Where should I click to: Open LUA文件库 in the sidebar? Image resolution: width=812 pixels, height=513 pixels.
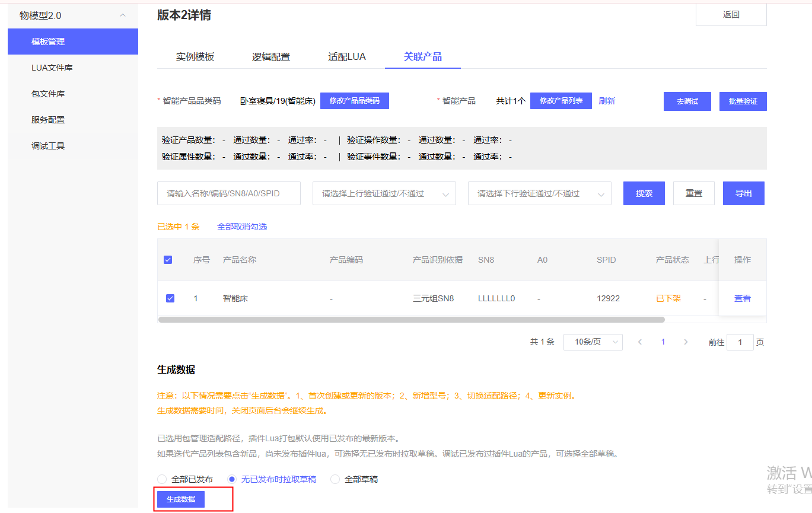pos(73,68)
